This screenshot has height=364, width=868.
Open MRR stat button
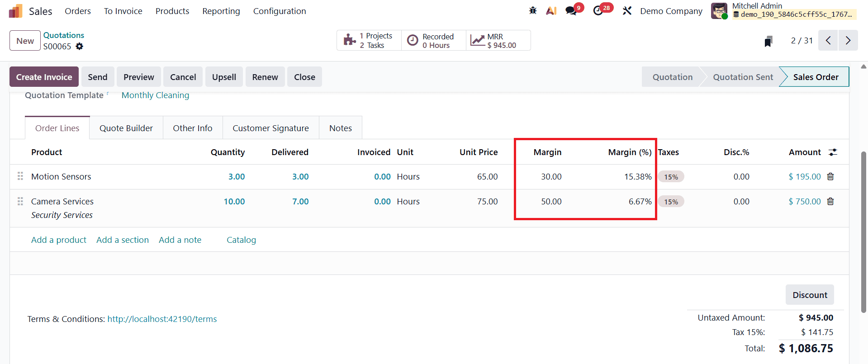tap(498, 40)
